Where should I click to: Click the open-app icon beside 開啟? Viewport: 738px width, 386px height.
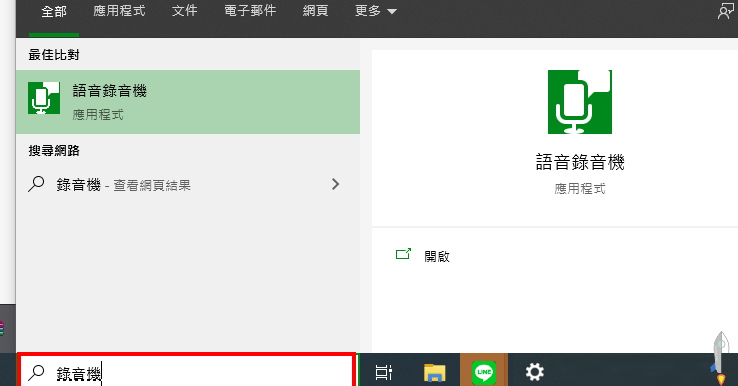pyautogui.click(x=403, y=254)
